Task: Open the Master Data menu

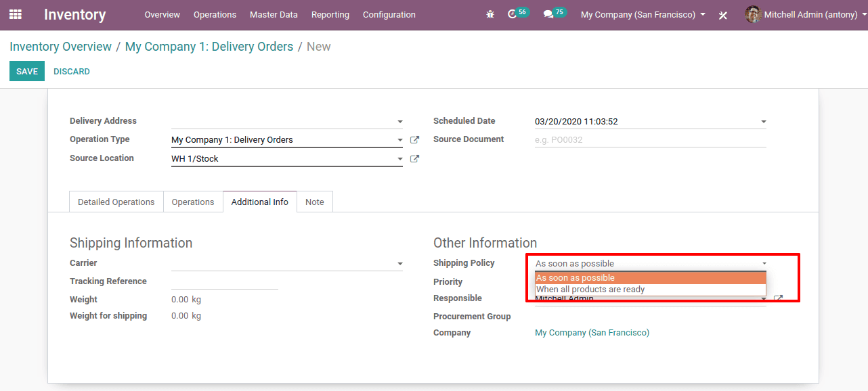Action: [274, 14]
